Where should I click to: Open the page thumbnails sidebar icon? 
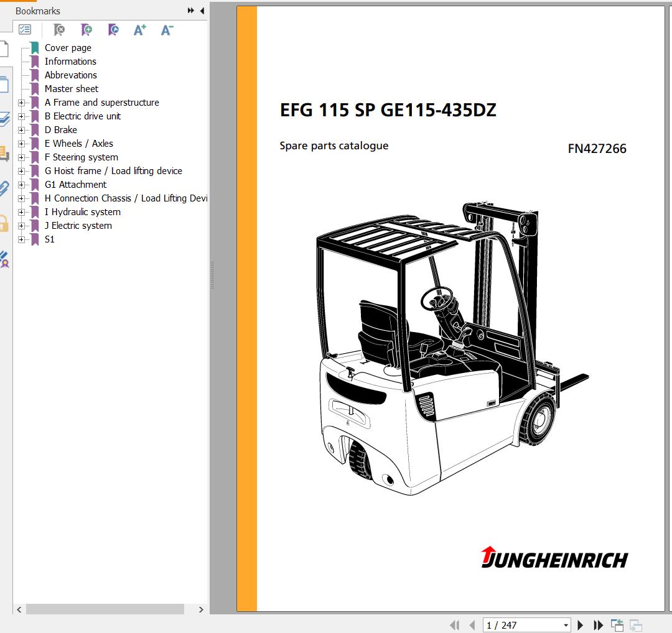click(x=4, y=85)
